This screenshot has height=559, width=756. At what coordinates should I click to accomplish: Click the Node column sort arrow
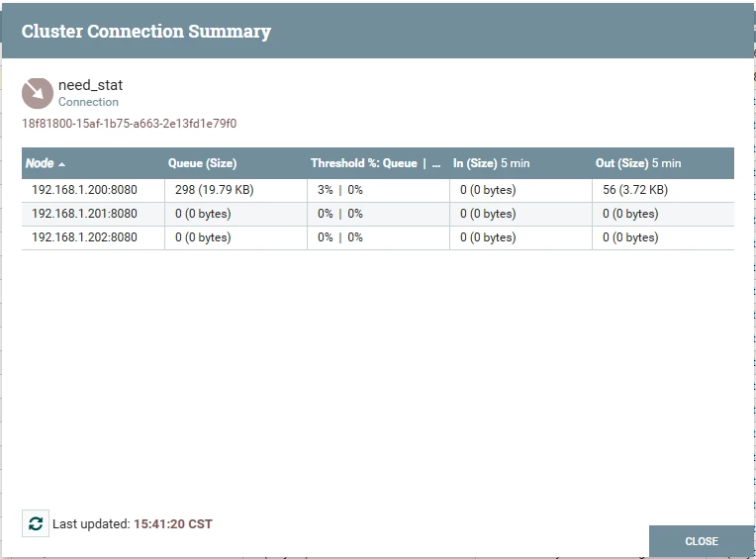click(61, 164)
